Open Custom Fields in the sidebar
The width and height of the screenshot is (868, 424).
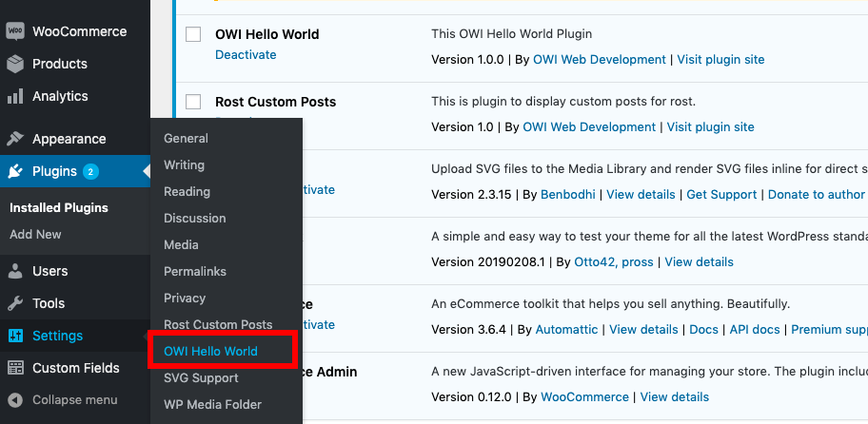coord(75,368)
